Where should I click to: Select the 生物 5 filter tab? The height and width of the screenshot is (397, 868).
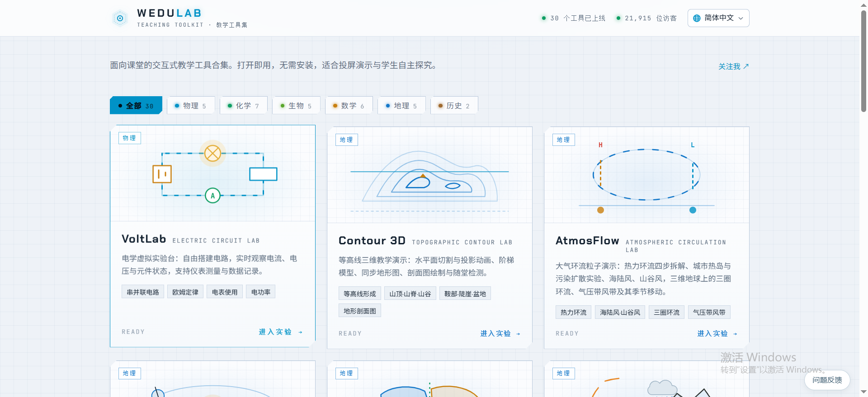pos(296,105)
